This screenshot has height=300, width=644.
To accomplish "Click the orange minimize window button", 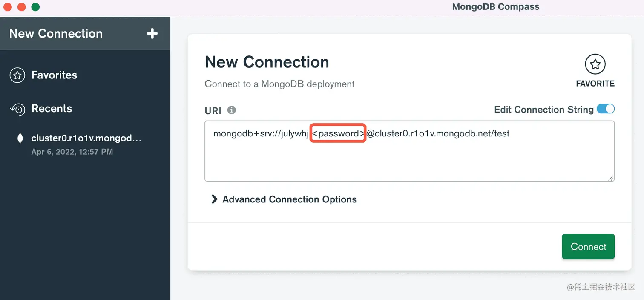I will click(21, 7).
